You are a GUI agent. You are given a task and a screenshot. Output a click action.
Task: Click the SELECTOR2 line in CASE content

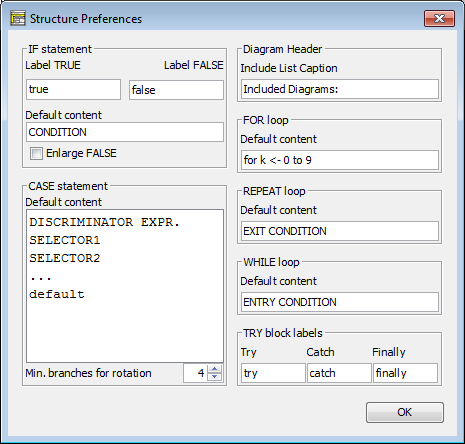(x=65, y=258)
